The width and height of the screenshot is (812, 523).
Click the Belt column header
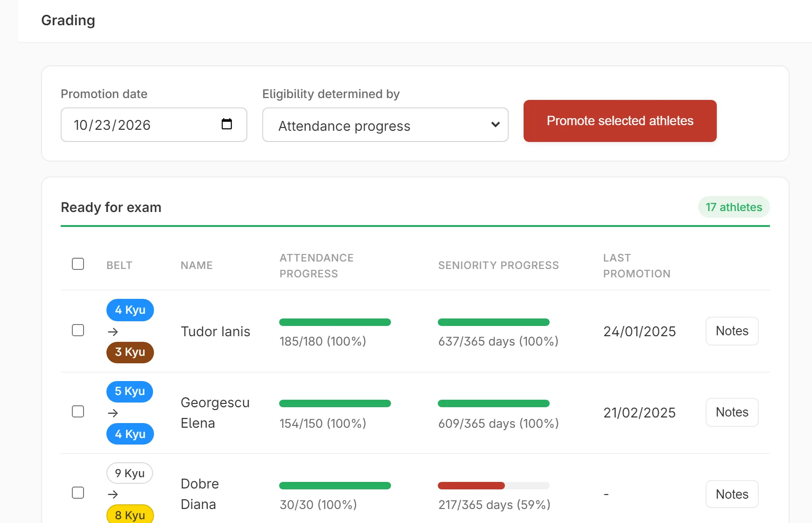click(x=119, y=265)
